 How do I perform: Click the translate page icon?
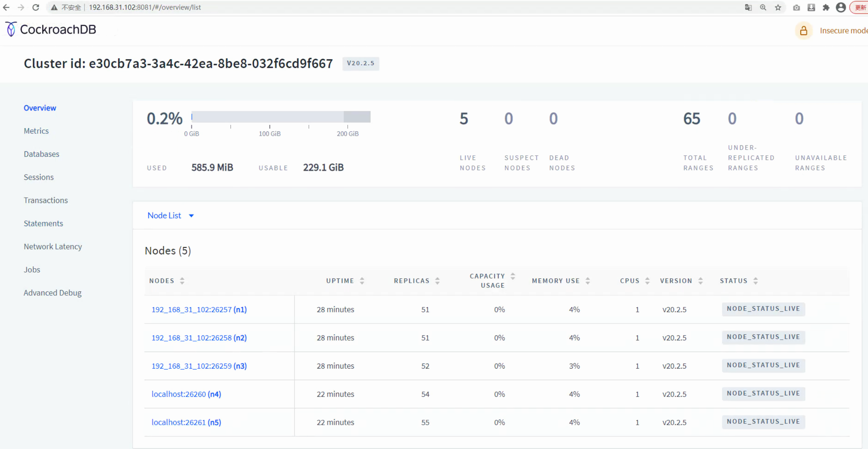pos(748,7)
